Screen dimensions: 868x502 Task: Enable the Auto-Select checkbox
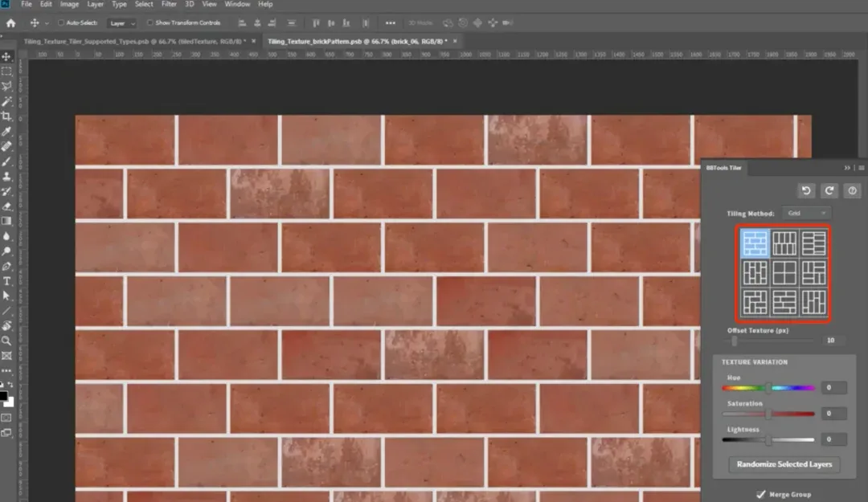click(61, 22)
